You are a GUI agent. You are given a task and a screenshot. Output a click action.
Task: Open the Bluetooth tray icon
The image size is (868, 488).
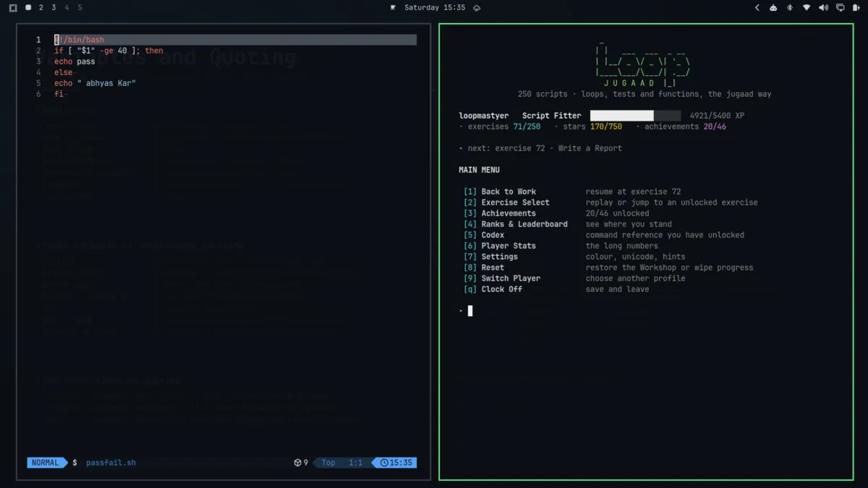pyautogui.click(x=790, y=7)
